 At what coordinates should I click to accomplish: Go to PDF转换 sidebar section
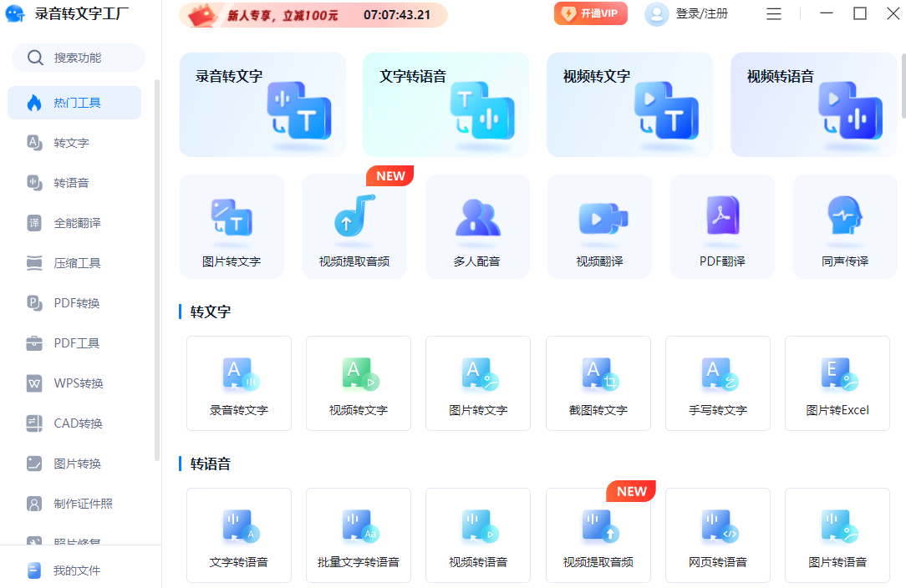click(77, 303)
